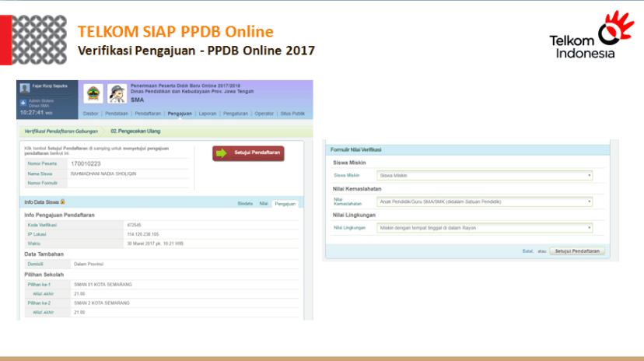The width and height of the screenshot is (644, 361).
Task: Open the Nilai Lingkungan dropdown
Action: point(484,228)
